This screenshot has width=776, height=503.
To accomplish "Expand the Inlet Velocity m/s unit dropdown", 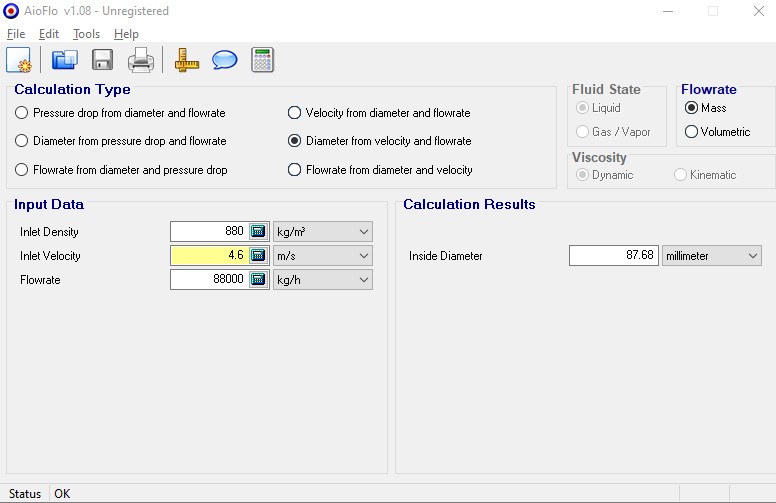I will coord(322,256).
